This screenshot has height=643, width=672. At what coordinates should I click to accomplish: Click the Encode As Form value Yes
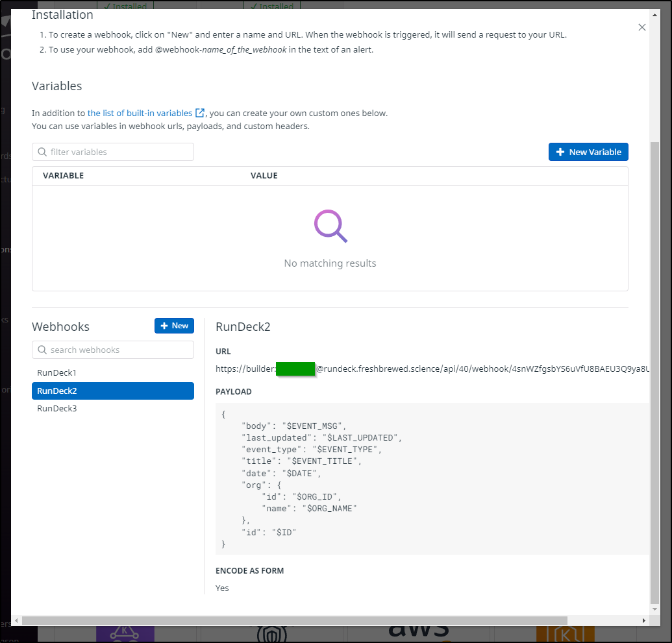pyautogui.click(x=222, y=588)
